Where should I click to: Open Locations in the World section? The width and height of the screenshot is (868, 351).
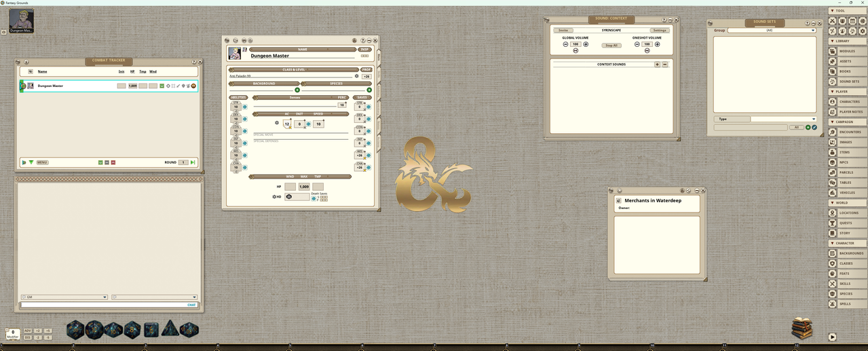[x=848, y=213]
